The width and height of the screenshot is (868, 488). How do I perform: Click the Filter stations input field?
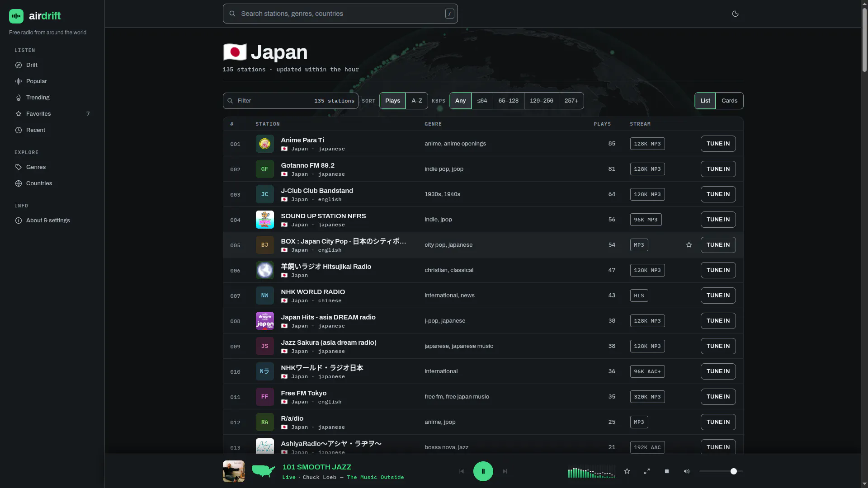tap(291, 101)
